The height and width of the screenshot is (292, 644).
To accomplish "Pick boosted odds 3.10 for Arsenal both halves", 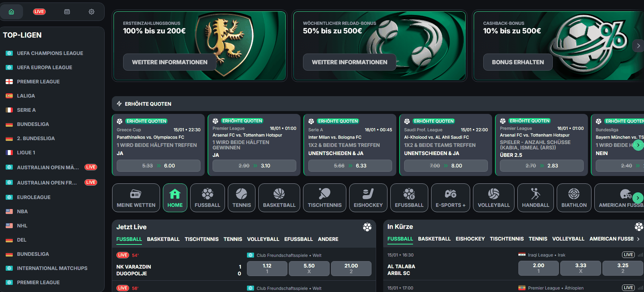I will [254, 166].
